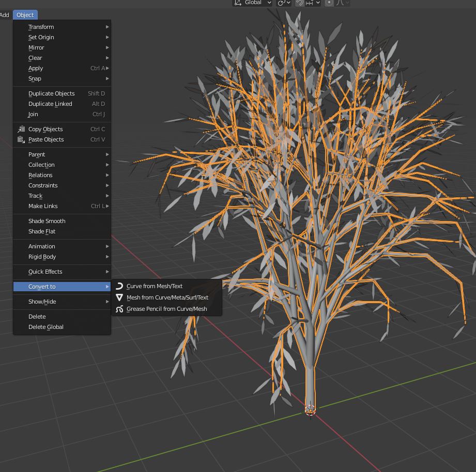Choose Duplicate Objects
This screenshot has height=472, width=476.
(62, 93)
